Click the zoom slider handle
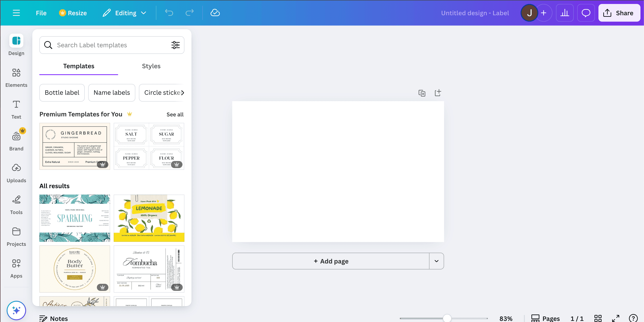This screenshot has width=644, height=322. 447,318
